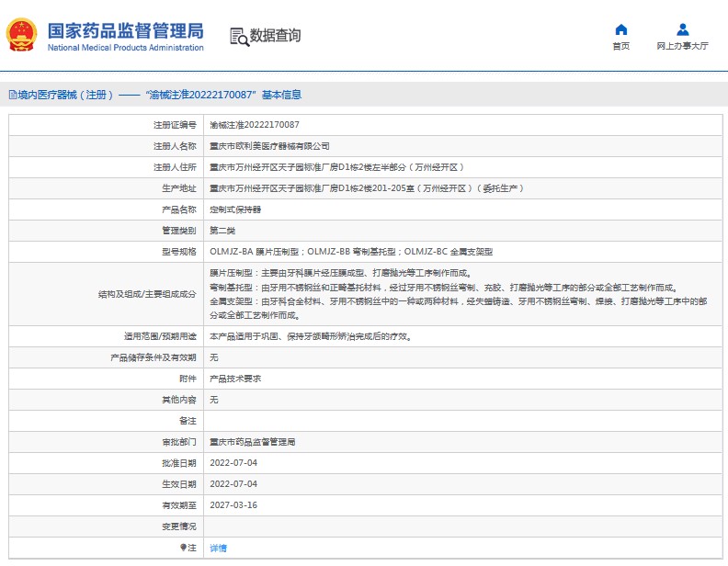
Task: Click the 注册人名称 row label
Action: click(175, 146)
